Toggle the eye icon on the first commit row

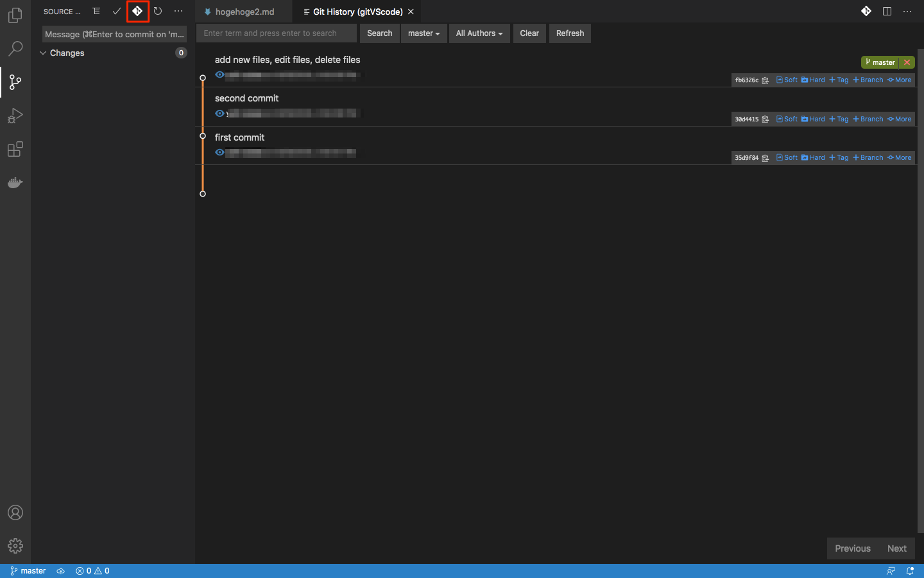(219, 74)
